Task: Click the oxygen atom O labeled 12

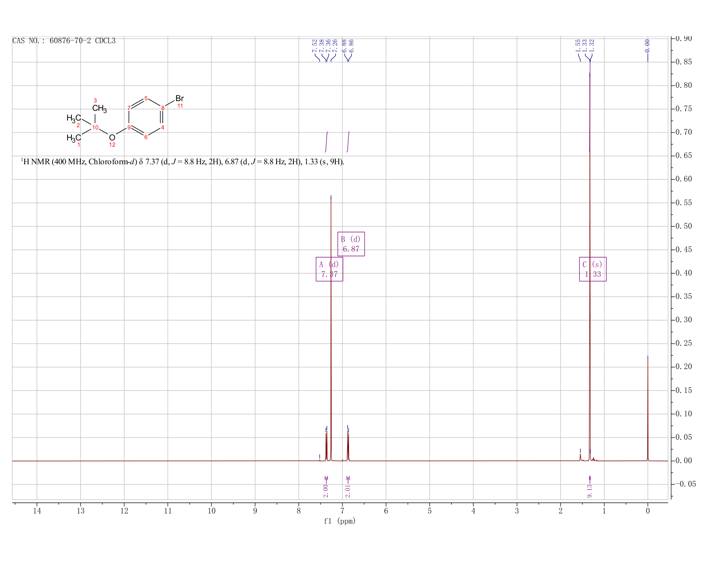Action: [112, 138]
